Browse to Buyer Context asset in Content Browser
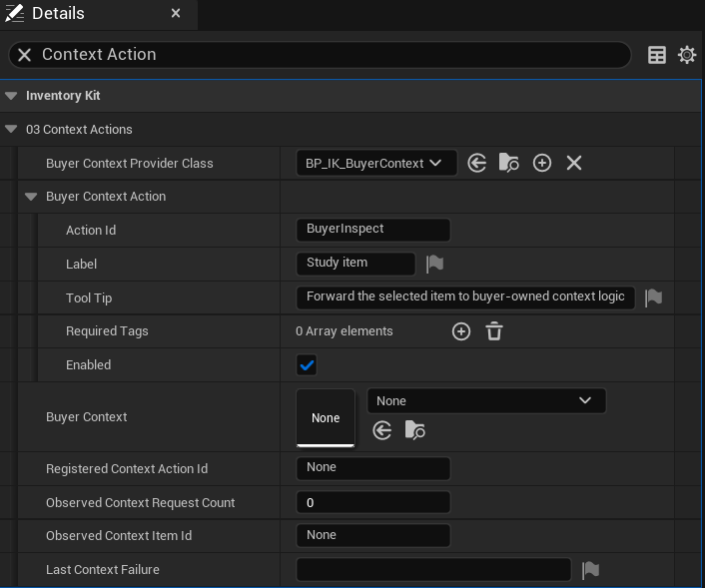 coord(414,430)
